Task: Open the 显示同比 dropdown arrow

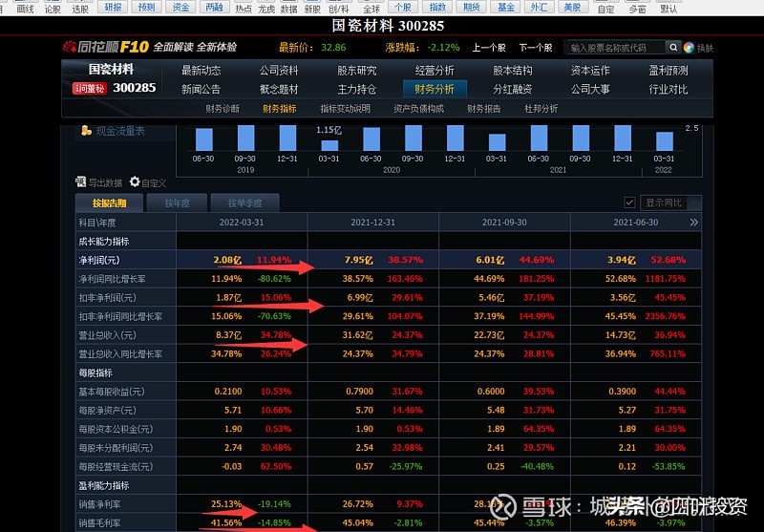Action: tap(694, 202)
